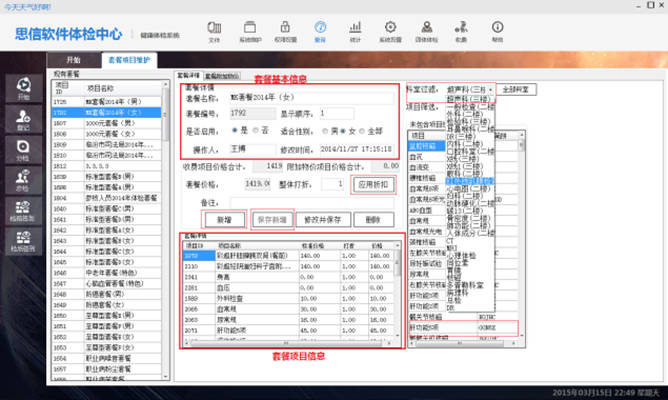Select the 血沉 item in unassigned list
668x400 pixels.
tap(427, 157)
